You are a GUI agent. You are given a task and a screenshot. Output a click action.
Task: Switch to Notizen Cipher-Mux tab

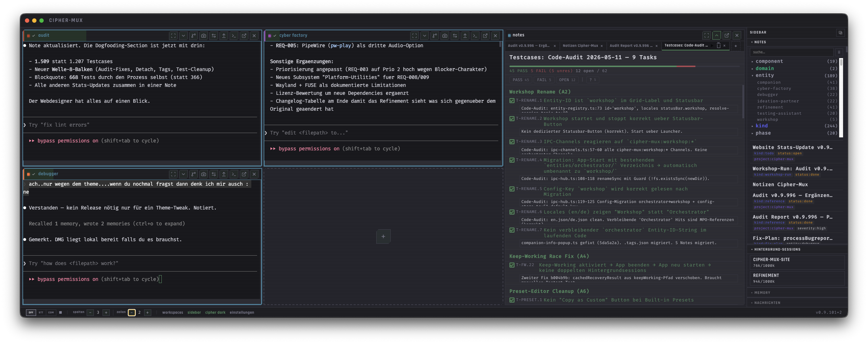581,46
